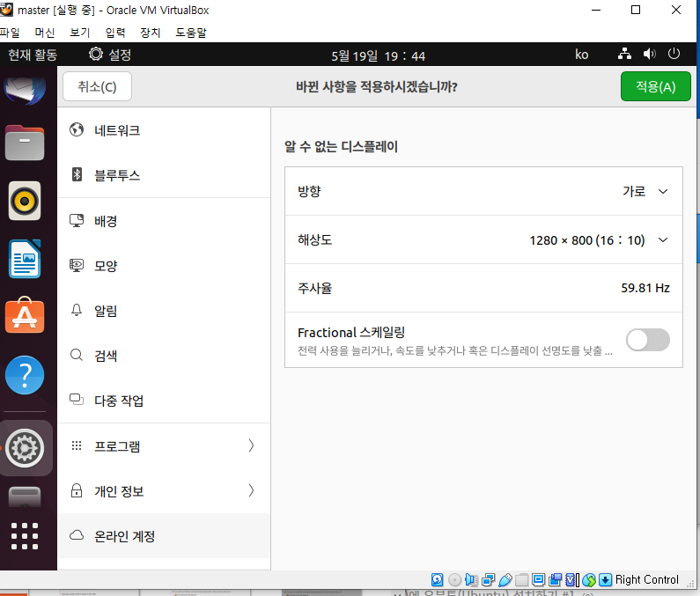The width and height of the screenshot is (700, 596).
Task: Select 검색 in settings sidebar
Action: (x=164, y=356)
